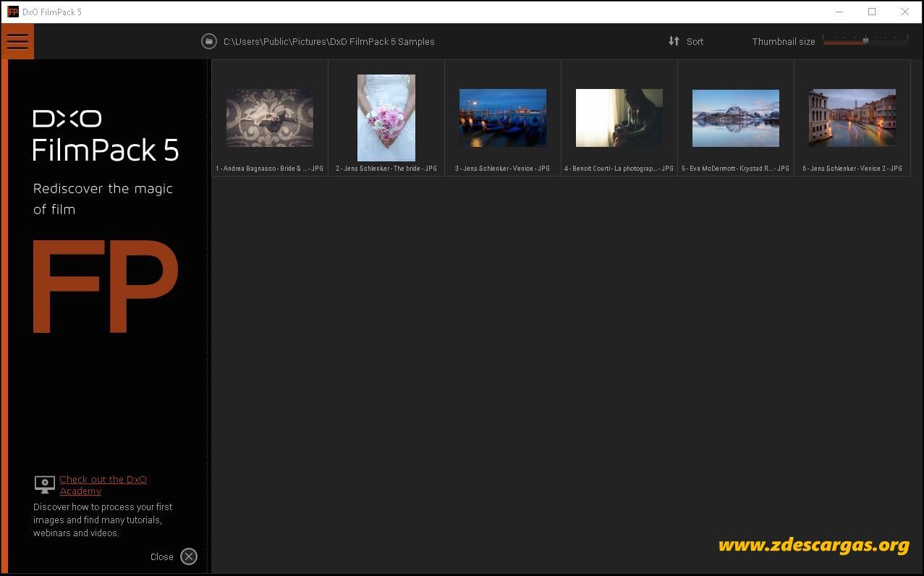This screenshot has width=924, height=576.
Task: Open the Check out the DxO Academy link
Action: click(x=103, y=485)
